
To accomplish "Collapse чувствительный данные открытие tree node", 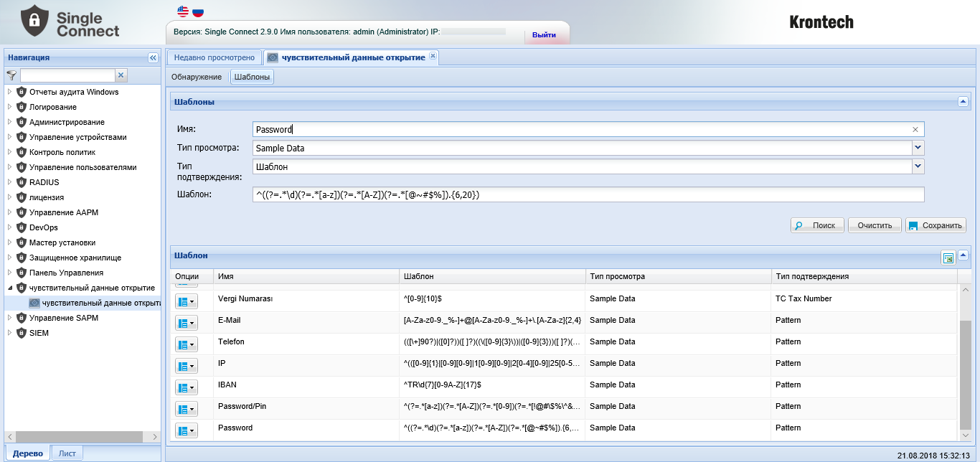I will click(9, 288).
